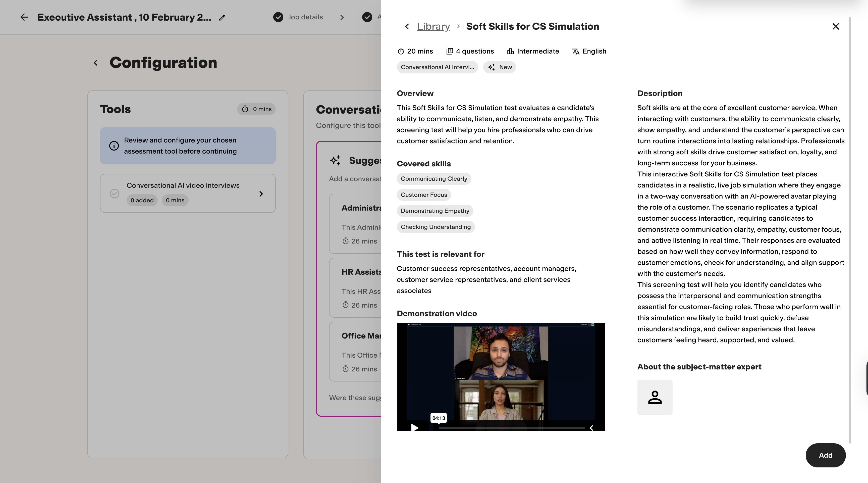Click the Covered skills heading
This screenshot has height=483, width=868.
(423, 164)
